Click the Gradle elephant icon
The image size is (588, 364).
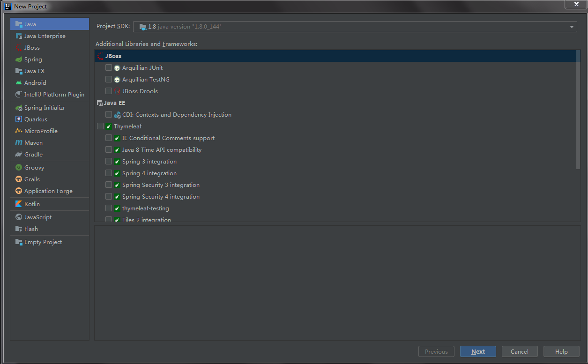click(x=19, y=154)
